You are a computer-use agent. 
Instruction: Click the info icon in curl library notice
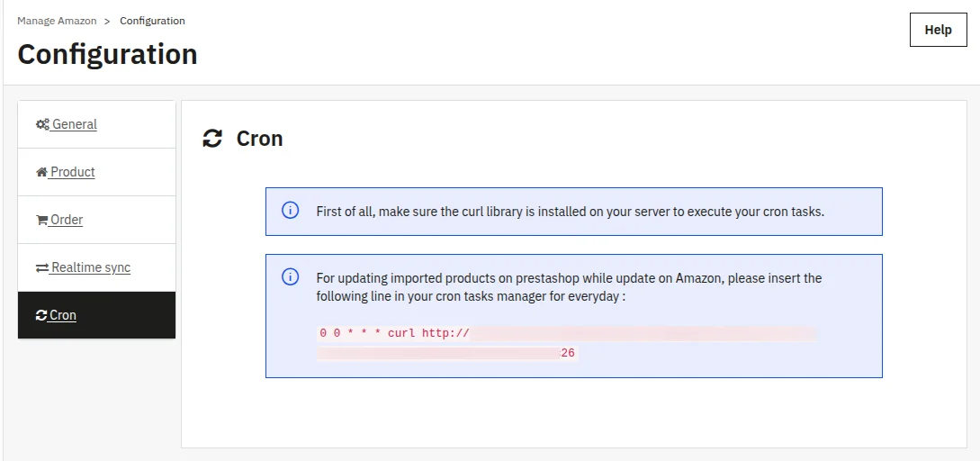click(291, 211)
